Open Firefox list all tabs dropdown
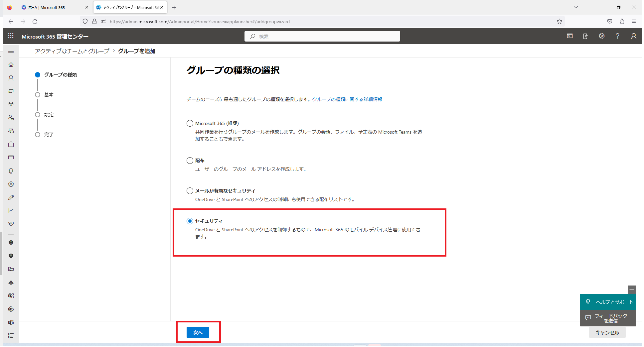Viewport: 644px width, 347px height. (x=576, y=7)
